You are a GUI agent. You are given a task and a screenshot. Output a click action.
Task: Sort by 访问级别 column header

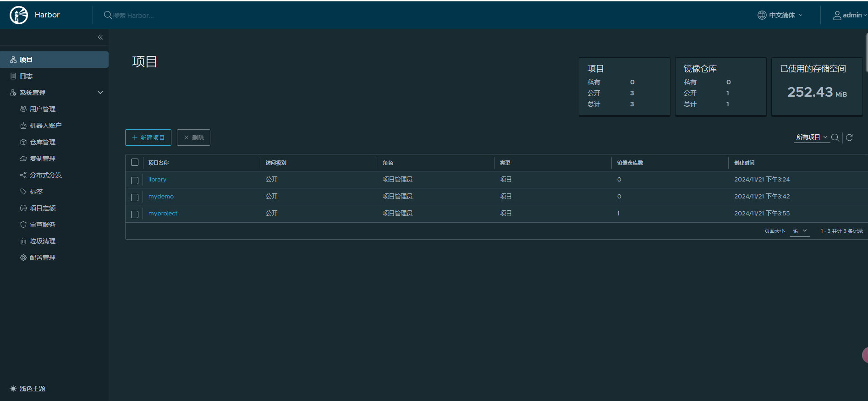pos(276,163)
